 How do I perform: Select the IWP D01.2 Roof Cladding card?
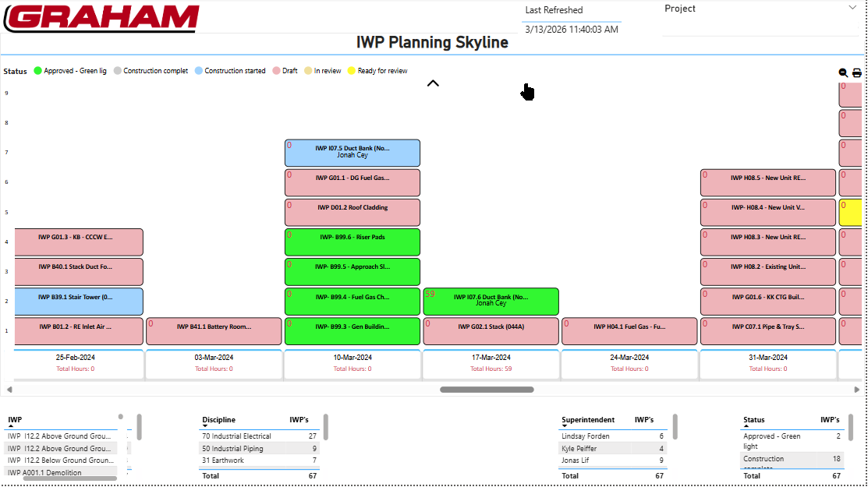353,212
